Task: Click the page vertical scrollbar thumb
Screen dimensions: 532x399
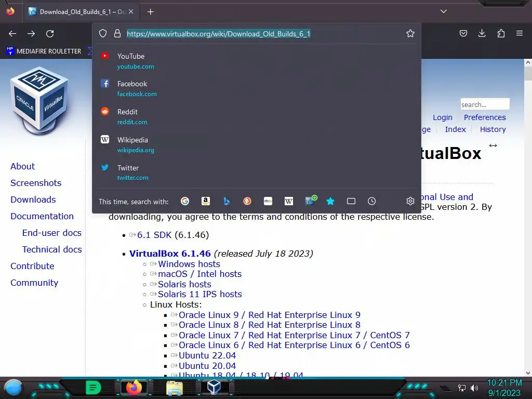Action: pos(528,74)
